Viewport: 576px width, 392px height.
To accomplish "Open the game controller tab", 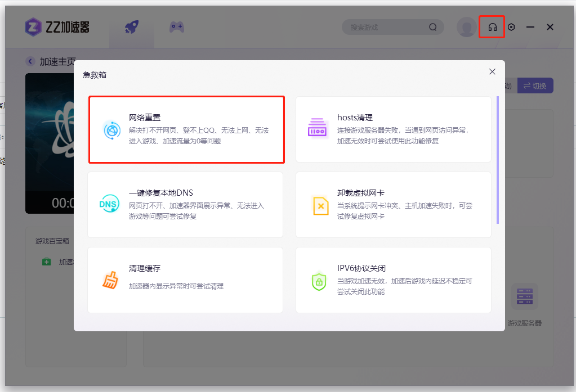I will (x=176, y=26).
